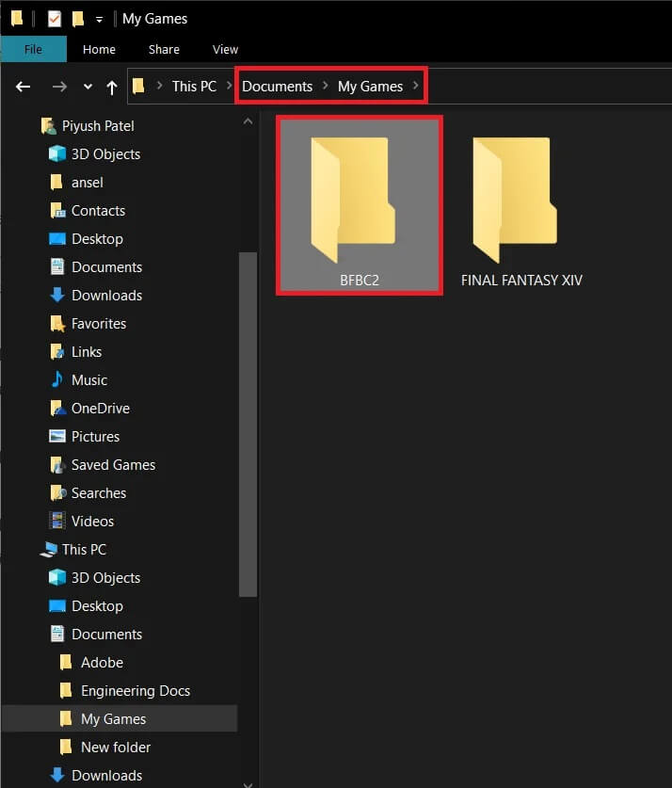Open the ansel folder in the sidebar
This screenshot has height=788, width=672.
tap(87, 183)
